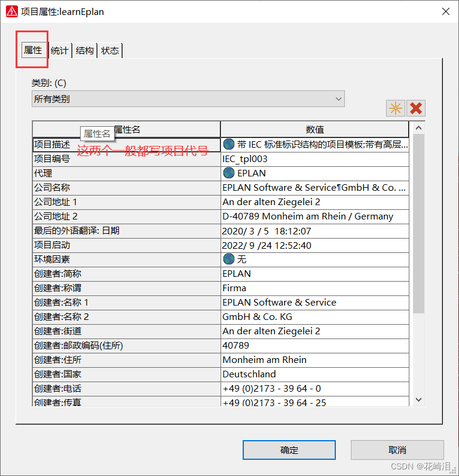Click value EPLAN for 创建者:简称

[x=314, y=273]
